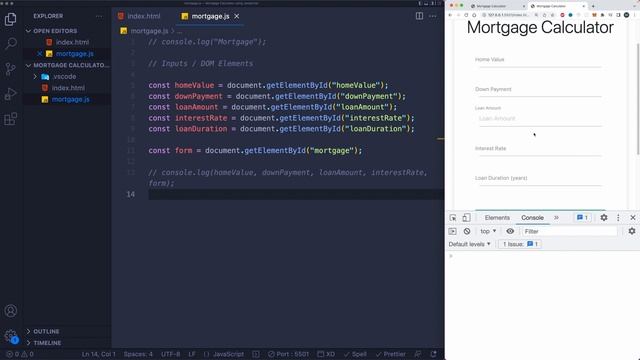
Task: Open DevTools customize three-dot menu
Action: click(618, 218)
